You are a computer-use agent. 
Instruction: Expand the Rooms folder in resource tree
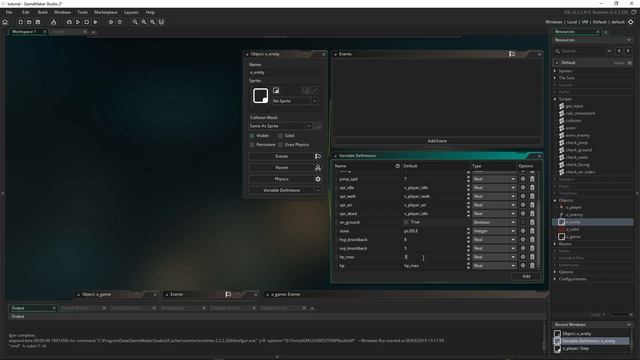[555, 244]
